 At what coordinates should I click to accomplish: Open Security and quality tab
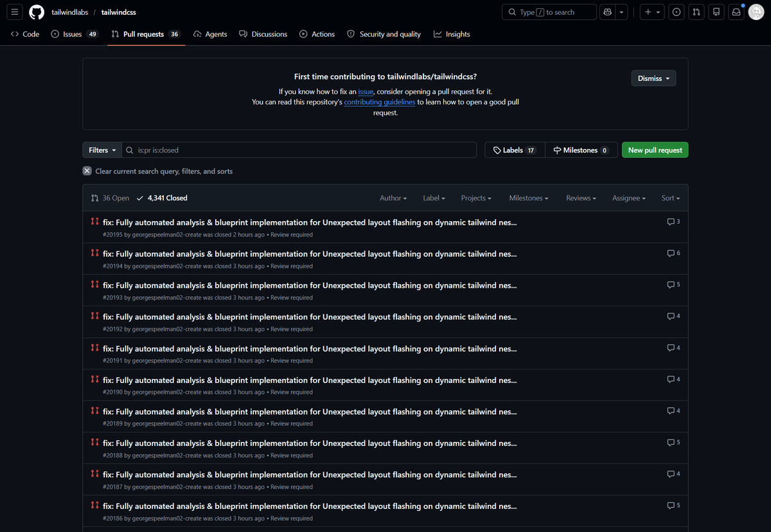[384, 34]
